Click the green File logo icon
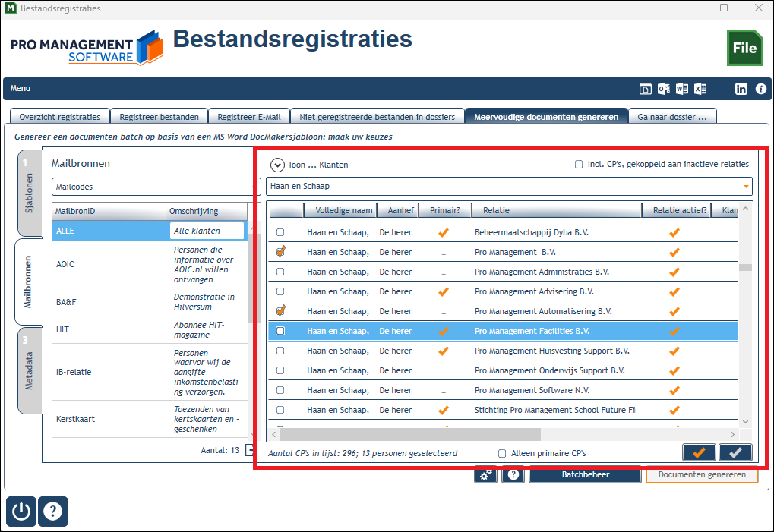 coord(745,48)
